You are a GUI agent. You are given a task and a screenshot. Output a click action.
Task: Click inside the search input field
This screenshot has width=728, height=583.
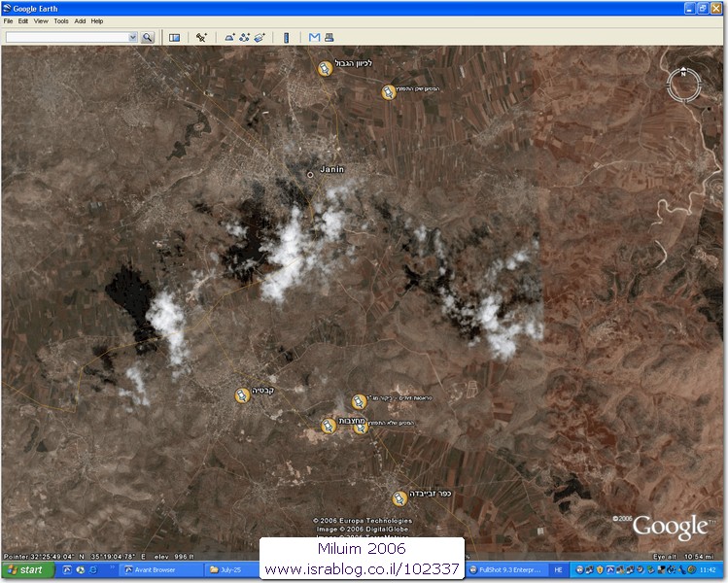(x=67, y=37)
